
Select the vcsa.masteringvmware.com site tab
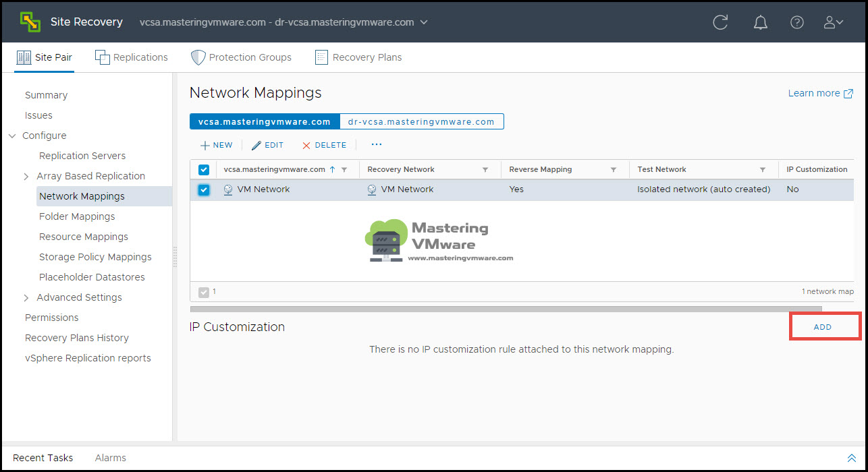tap(265, 122)
